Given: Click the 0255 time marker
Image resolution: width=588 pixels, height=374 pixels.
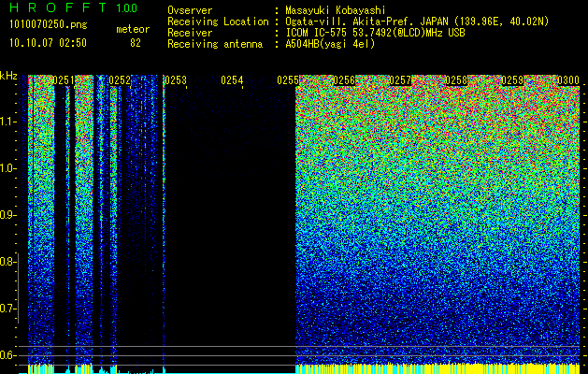Looking at the screenshot, I should coord(288,80).
